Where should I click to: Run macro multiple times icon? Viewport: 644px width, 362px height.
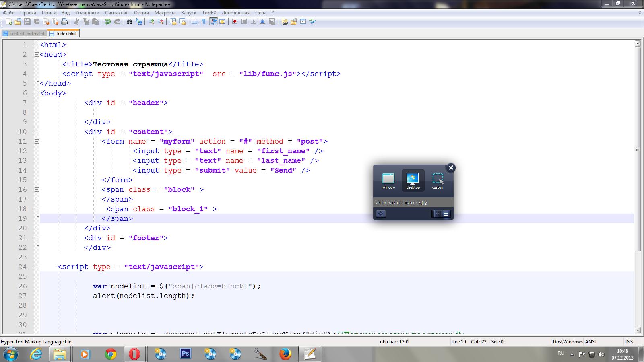[262, 21]
